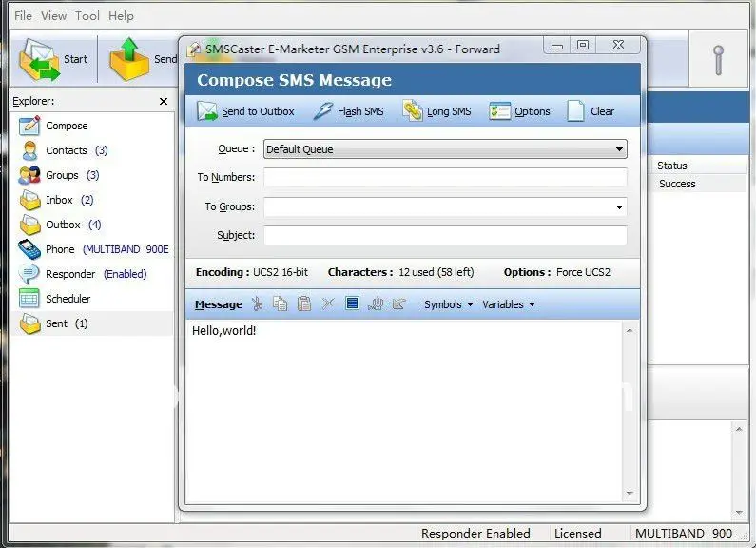
Task: Click the Status column header
Action: point(671,166)
